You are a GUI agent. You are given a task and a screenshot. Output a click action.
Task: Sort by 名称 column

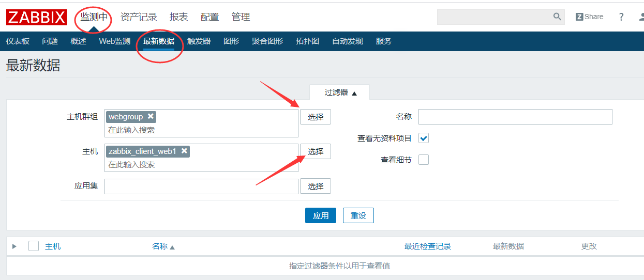(163, 246)
